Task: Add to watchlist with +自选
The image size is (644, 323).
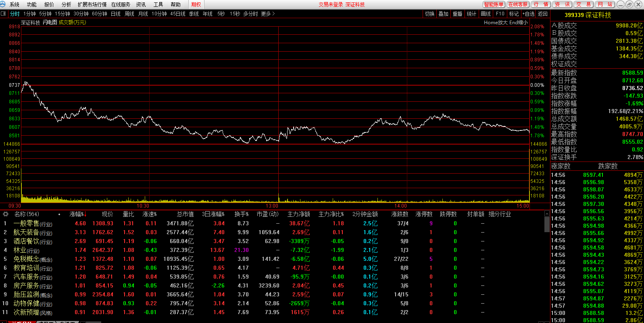Action: tap(528, 14)
